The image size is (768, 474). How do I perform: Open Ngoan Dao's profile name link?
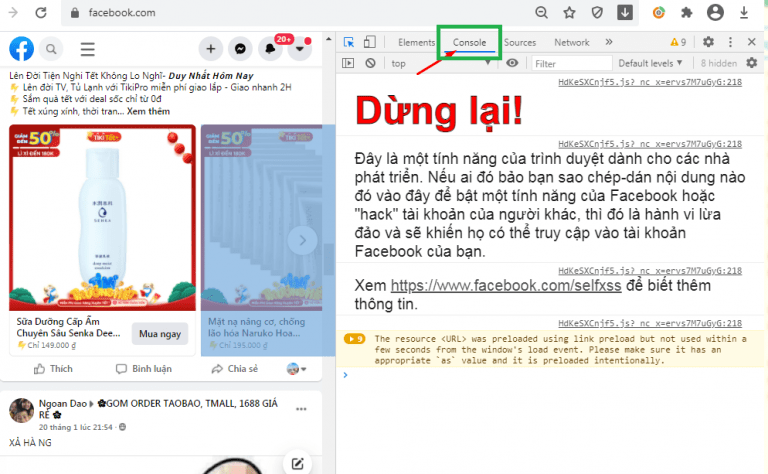62,403
